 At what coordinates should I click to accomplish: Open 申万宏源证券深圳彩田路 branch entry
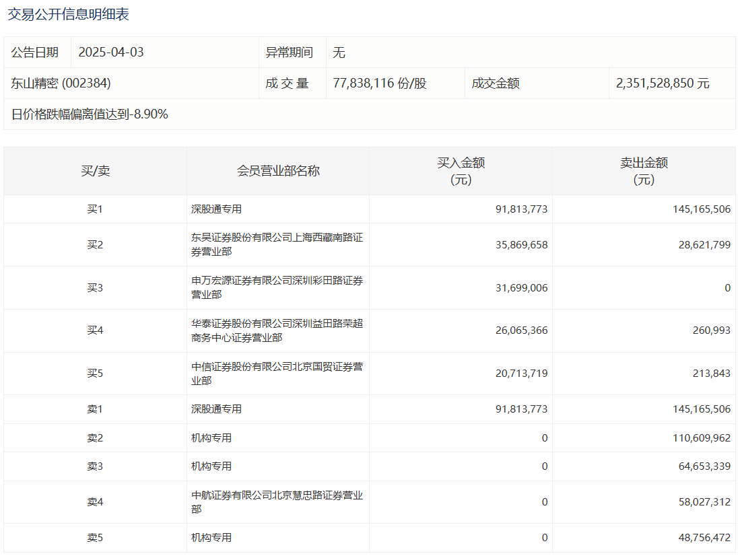(x=277, y=287)
